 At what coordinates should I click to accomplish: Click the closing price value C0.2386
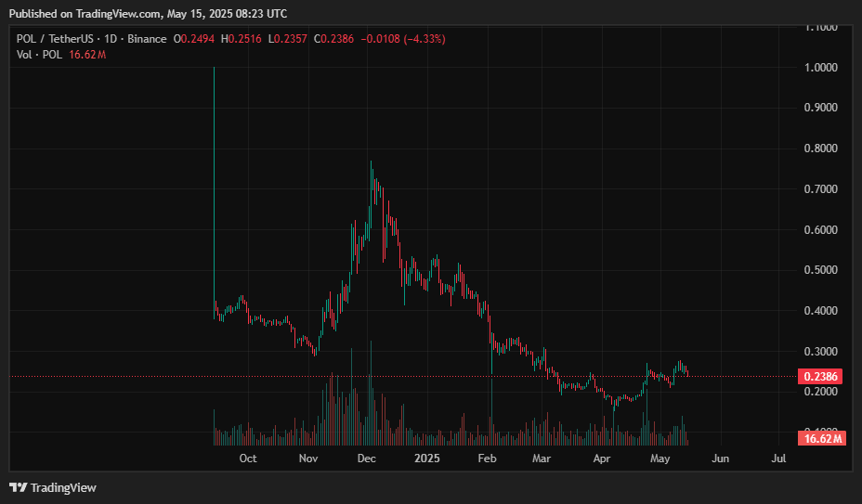click(333, 39)
